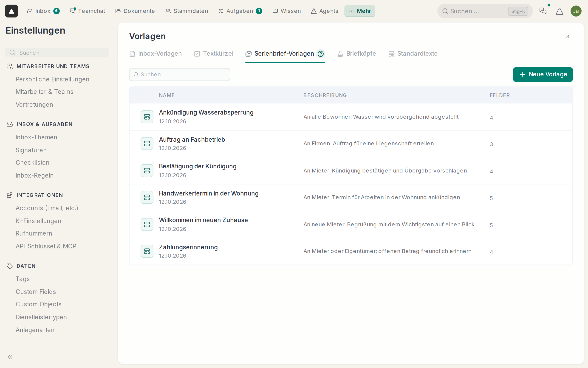Image resolution: width=588 pixels, height=368 pixels.
Task: Open Rufnummern settings
Action: point(34,233)
